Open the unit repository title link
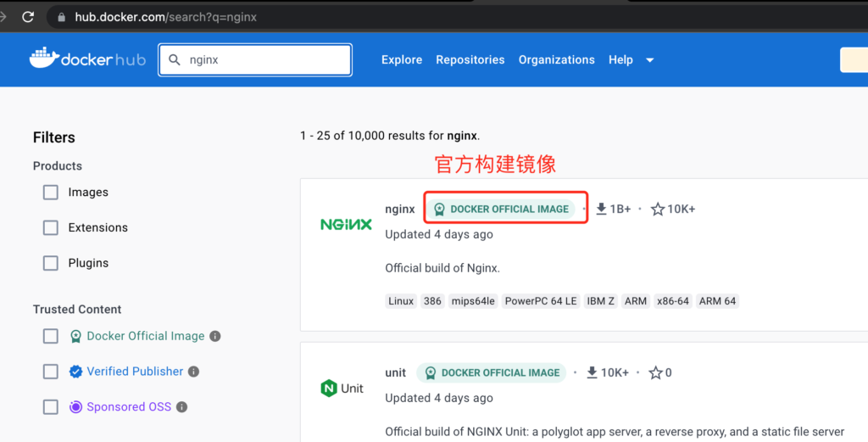 (x=395, y=372)
